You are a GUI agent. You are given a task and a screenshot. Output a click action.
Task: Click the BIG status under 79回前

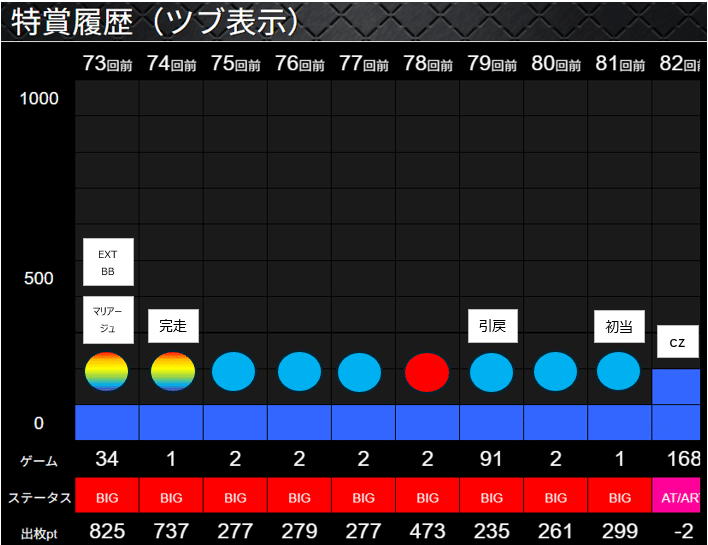tap(492, 495)
